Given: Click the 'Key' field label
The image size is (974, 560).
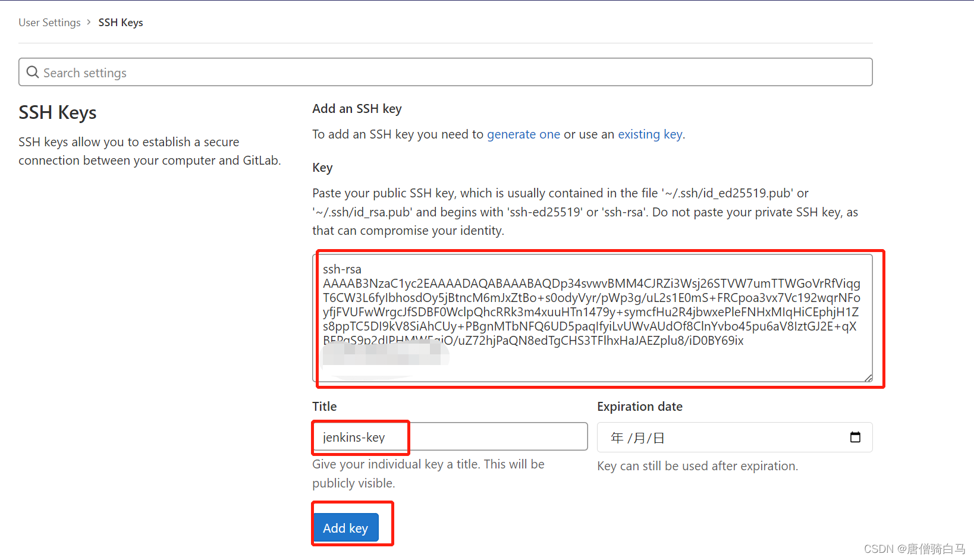Looking at the screenshot, I should point(322,168).
